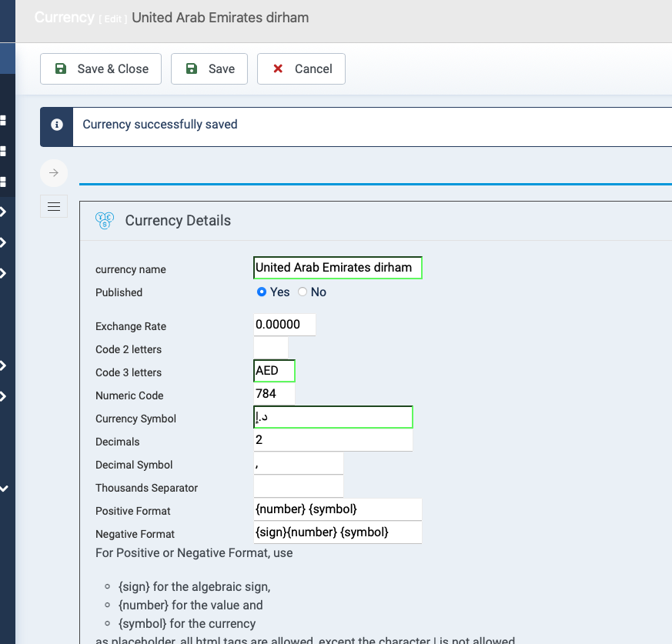672x644 pixels.
Task: Click the info icon in the saved message
Action: pos(56,125)
